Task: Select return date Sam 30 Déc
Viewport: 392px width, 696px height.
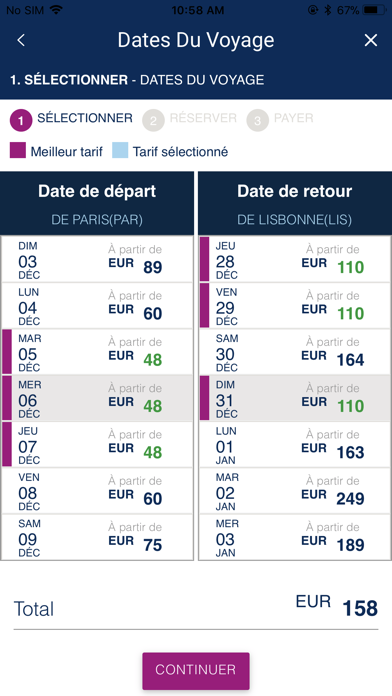Action: (295, 352)
